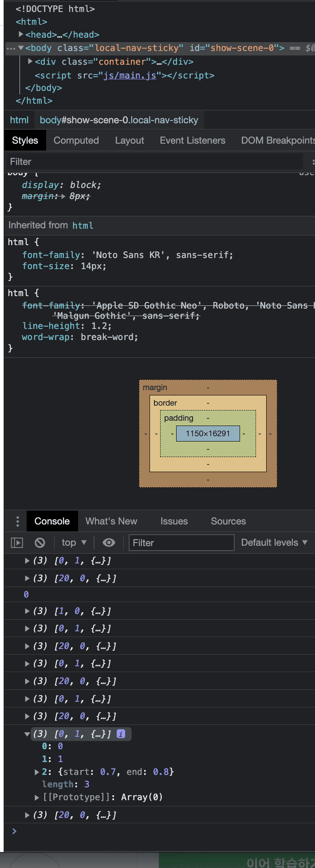Select html in the breadcrumb bar
Image resolution: width=315 pixels, height=868 pixels.
19,120
